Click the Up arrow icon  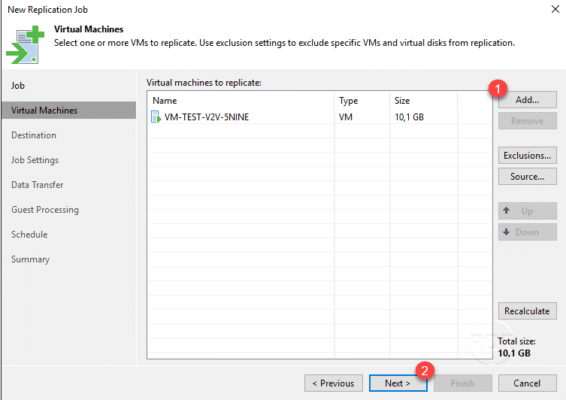point(506,210)
